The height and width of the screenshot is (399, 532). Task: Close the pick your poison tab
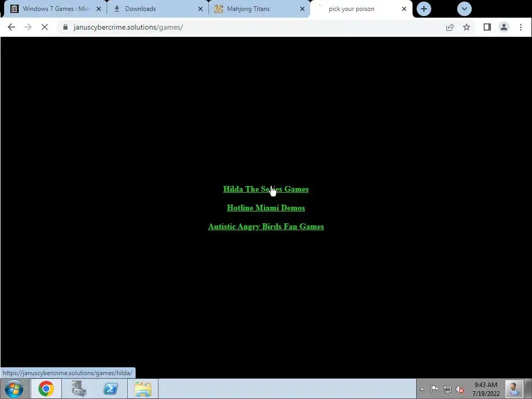point(404,9)
